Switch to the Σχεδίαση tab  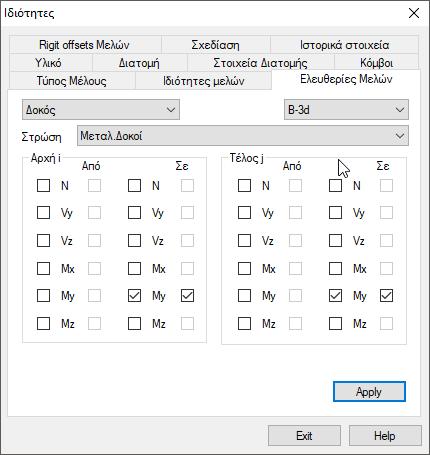point(216,44)
